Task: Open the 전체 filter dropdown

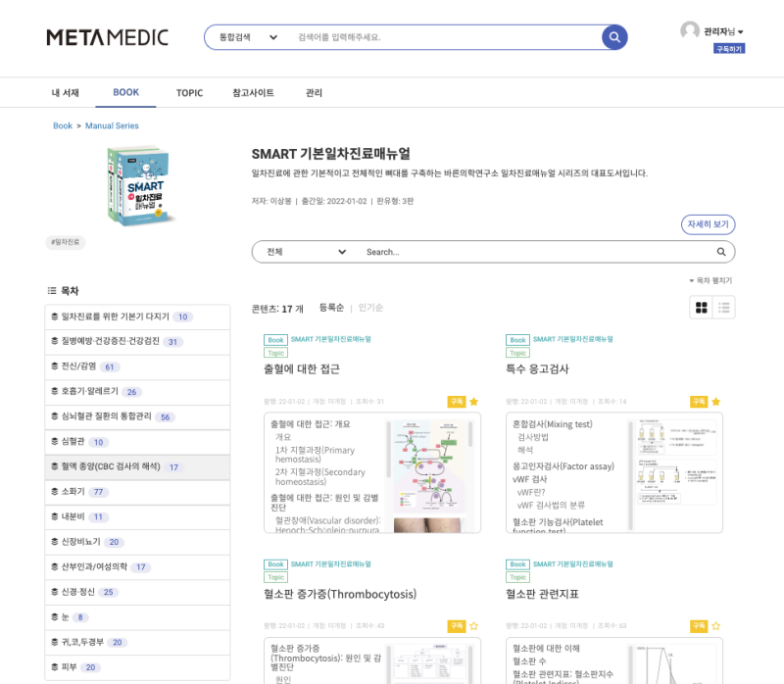Action: tap(302, 252)
